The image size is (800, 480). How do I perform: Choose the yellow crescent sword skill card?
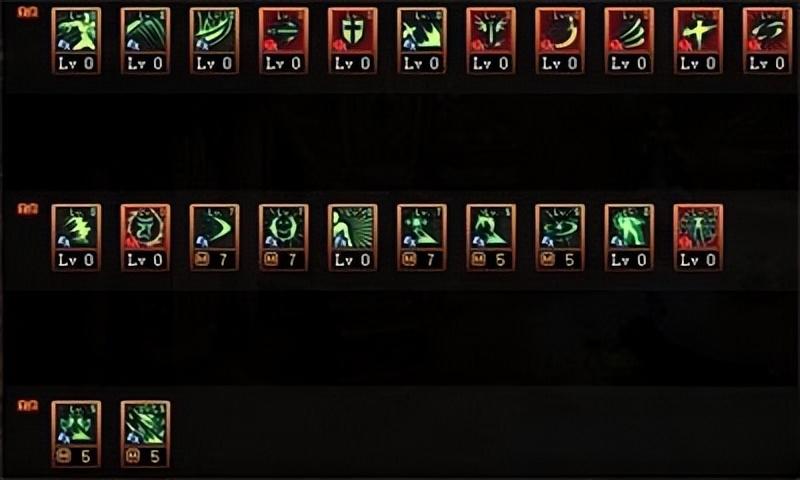click(x=560, y=41)
